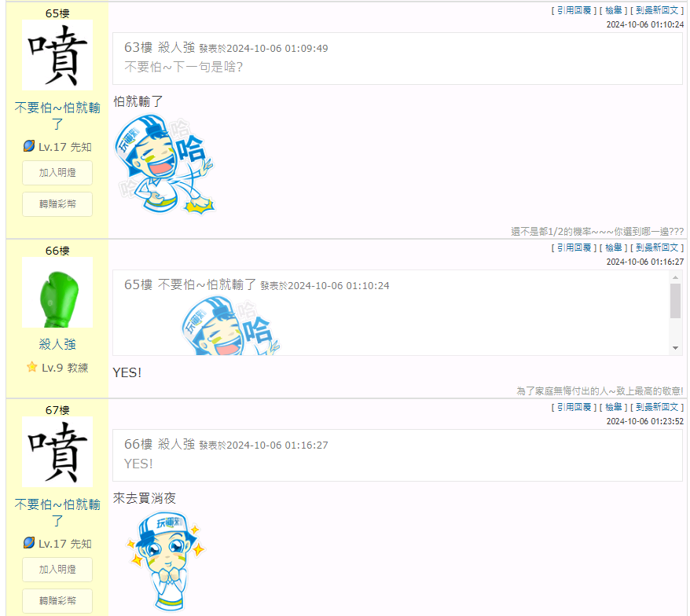690x616 pixels.
Task: Click 加入明燈 button on floor 67
Action: click(57, 570)
